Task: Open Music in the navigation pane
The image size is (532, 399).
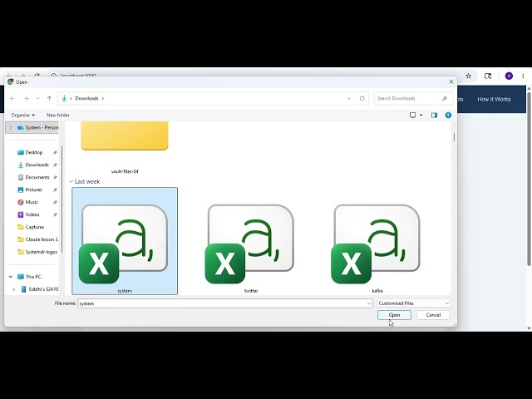Action: [32, 202]
